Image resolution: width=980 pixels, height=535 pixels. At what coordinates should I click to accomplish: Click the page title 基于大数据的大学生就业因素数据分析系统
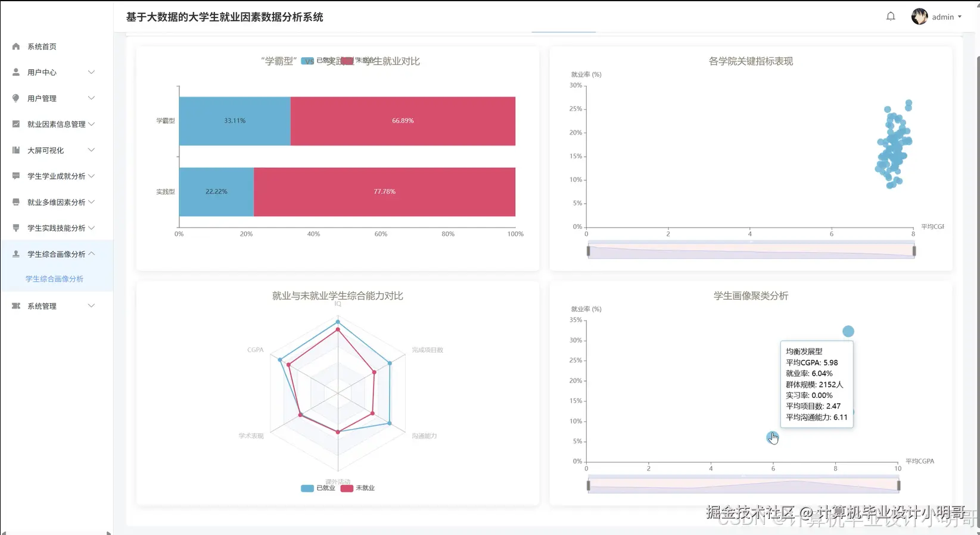tap(225, 17)
